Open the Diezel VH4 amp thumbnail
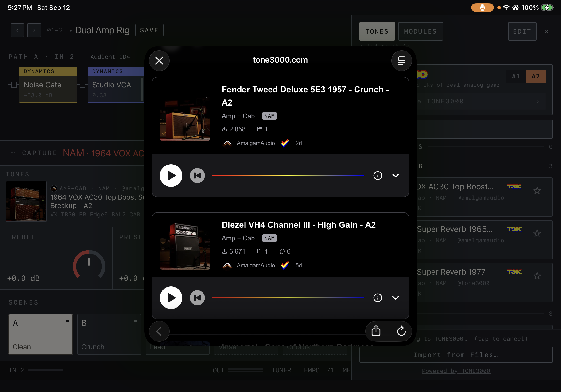 click(x=185, y=245)
